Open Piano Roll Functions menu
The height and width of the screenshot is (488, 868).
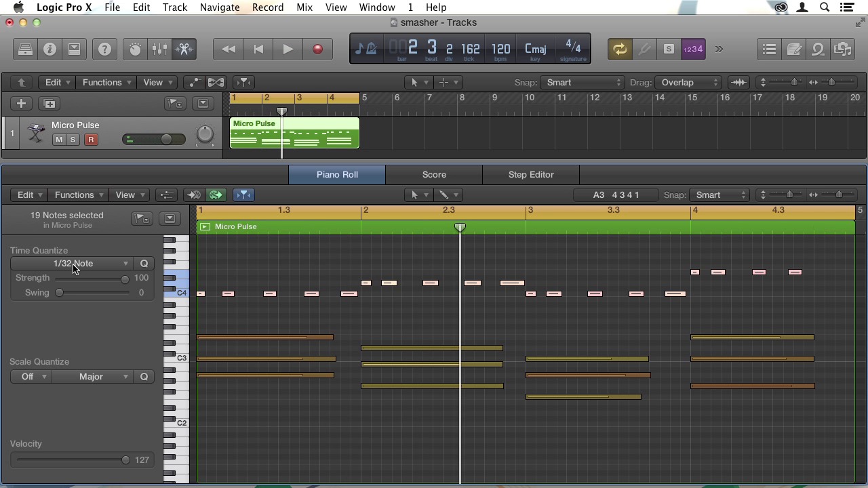point(79,195)
